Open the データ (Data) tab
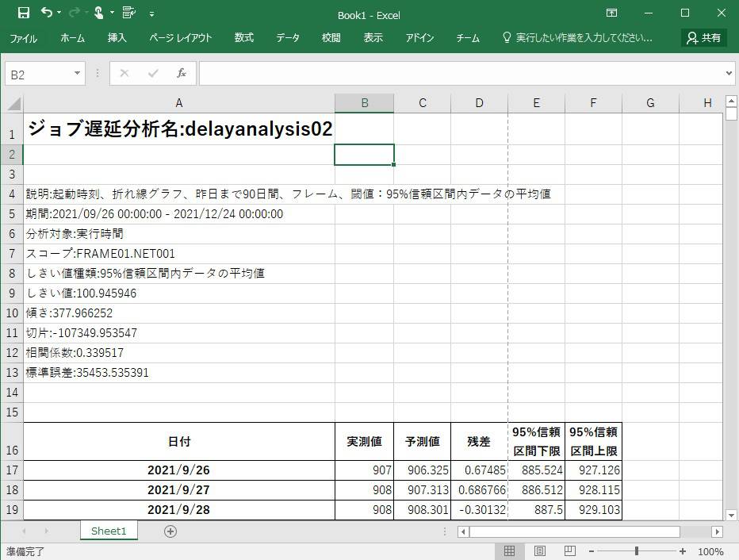The height and width of the screenshot is (560, 739). 288,38
